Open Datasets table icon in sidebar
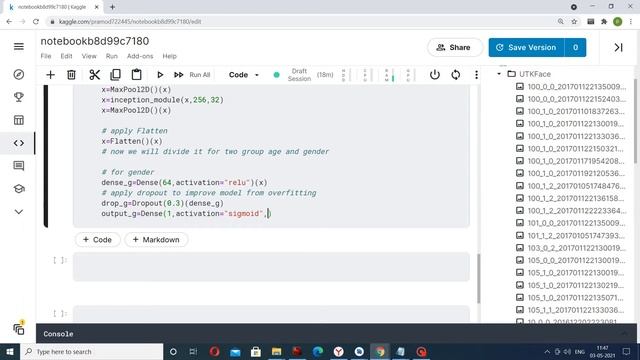This screenshot has width=640, height=360. [x=19, y=120]
